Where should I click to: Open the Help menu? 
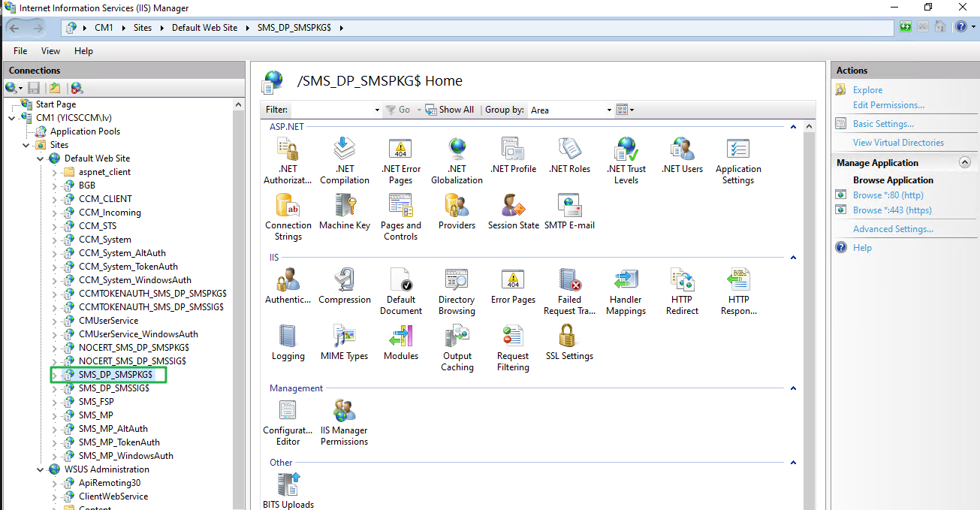tap(83, 51)
